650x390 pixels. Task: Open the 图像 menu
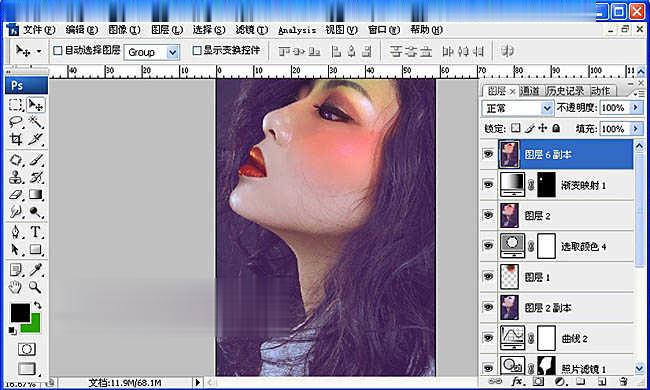124,30
